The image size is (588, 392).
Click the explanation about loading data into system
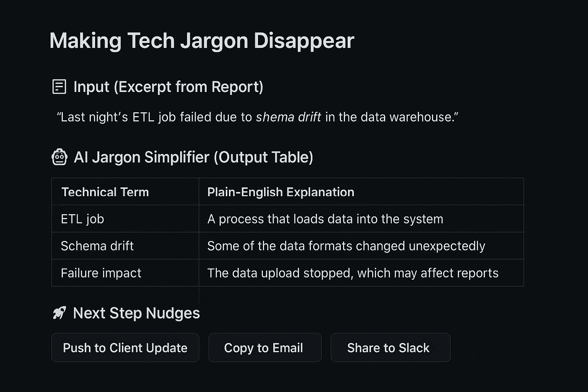325,219
